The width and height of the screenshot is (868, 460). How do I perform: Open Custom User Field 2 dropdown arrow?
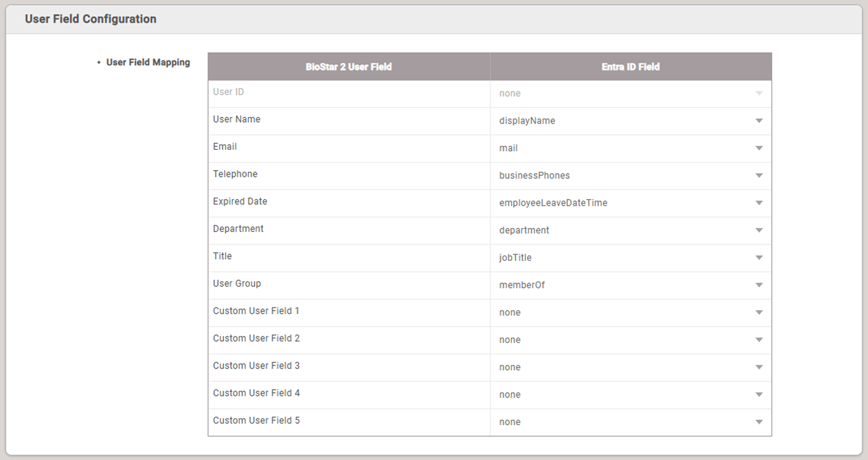[x=759, y=340]
